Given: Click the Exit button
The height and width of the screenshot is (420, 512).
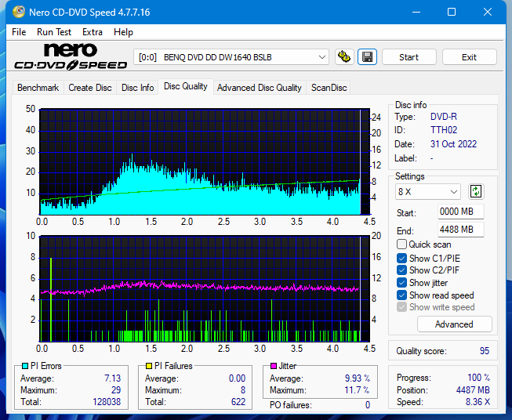Looking at the screenshot, I should tap(469, 57).
